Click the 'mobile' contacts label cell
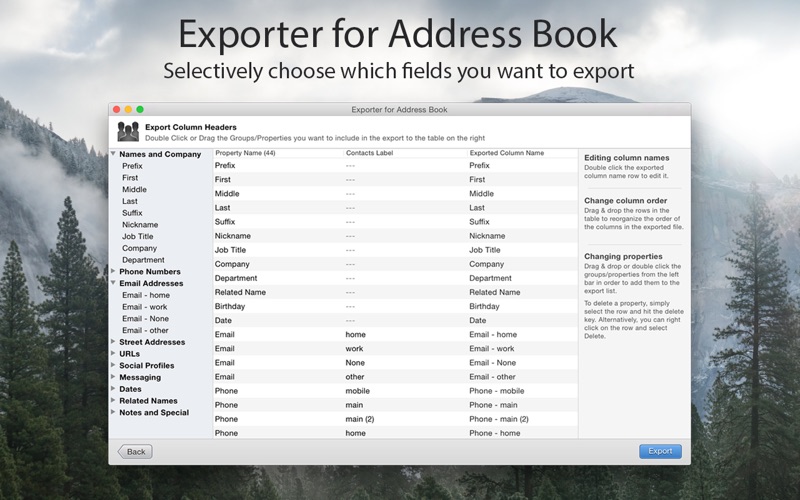 coord(358,391)
